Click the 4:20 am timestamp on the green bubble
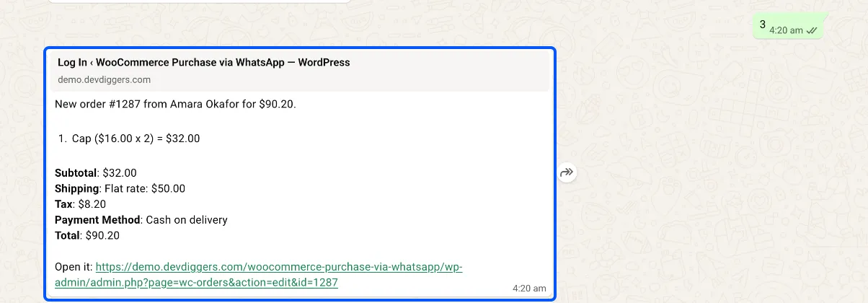 click(786, 31)
